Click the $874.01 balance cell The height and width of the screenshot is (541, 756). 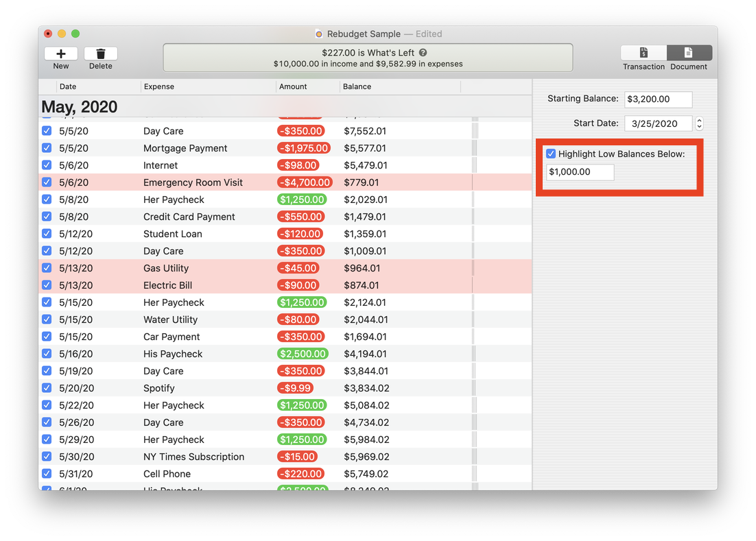point(361,286)
